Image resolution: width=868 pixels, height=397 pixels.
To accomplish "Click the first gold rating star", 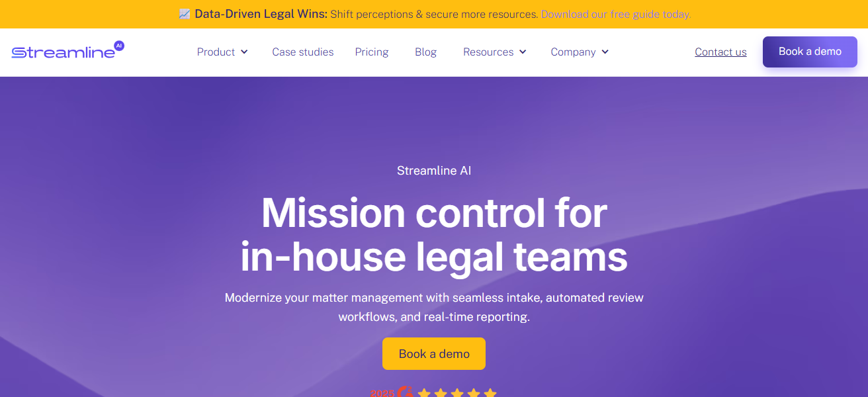I will coord(424,393).
